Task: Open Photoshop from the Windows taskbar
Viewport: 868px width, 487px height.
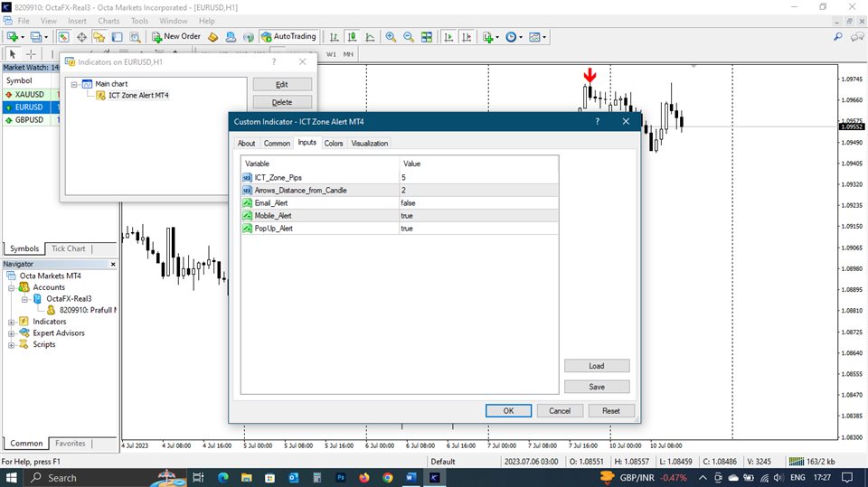Action: pos(341,477)
